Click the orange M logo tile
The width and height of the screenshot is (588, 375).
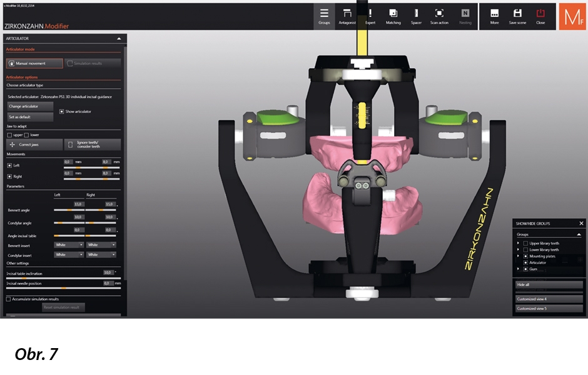click(x=572, y=16)
